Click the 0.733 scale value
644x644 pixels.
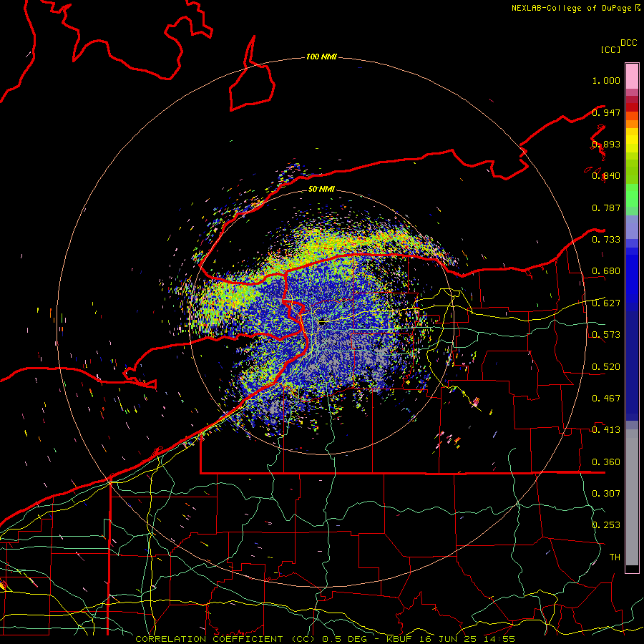[x=606, y=240]
